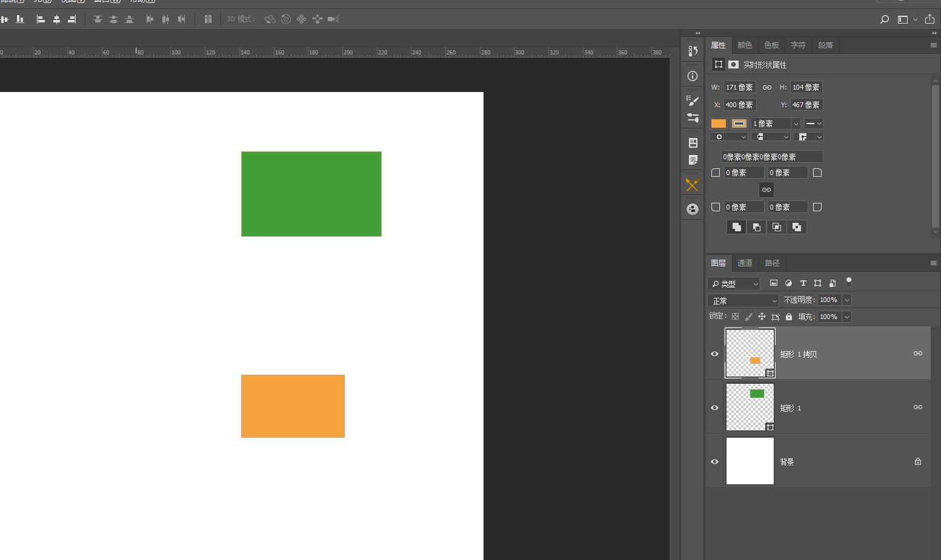Image resolution: width=941 pixels, height=560 pixels.
Task: Click the live shape properties icon
Action: click(719, 64)
